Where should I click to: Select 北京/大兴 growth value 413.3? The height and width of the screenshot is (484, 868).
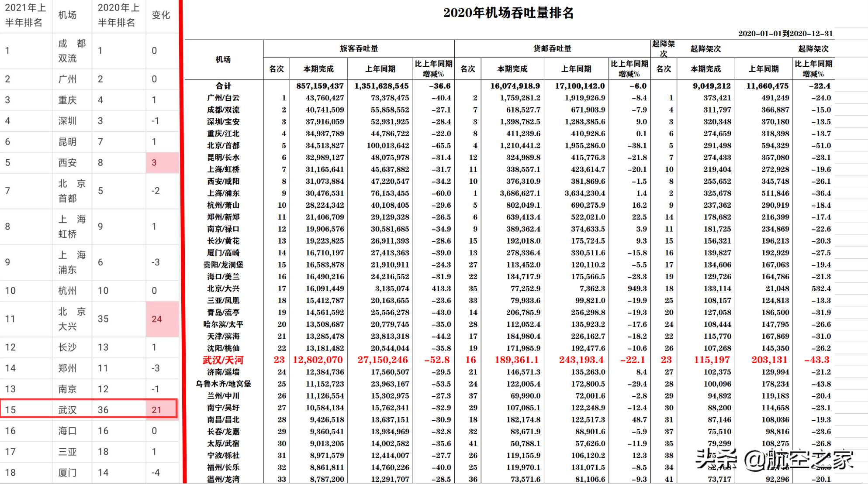pyautogui.click(x=441, y=288)
